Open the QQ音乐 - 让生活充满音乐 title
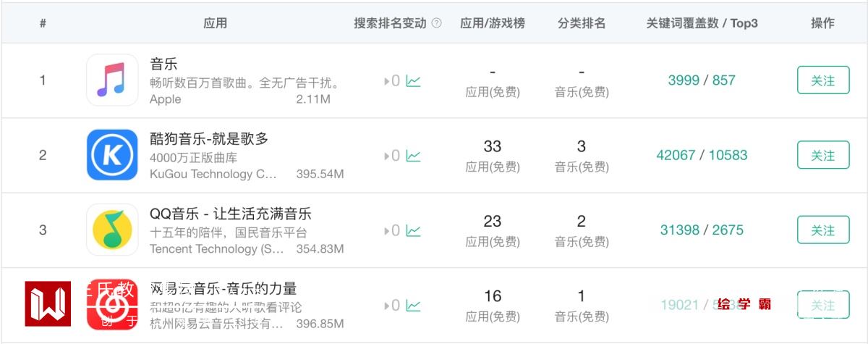 (x=230, y=214)
